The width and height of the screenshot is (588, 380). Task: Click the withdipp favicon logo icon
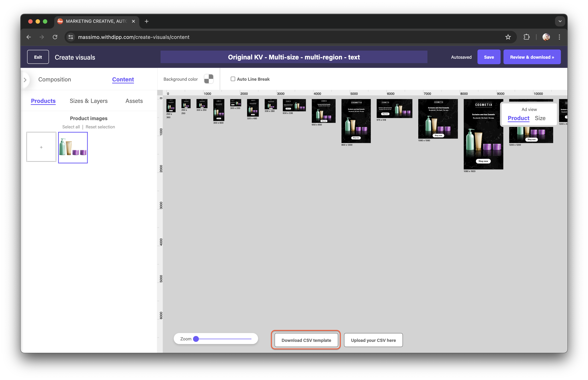pos(60,21)
